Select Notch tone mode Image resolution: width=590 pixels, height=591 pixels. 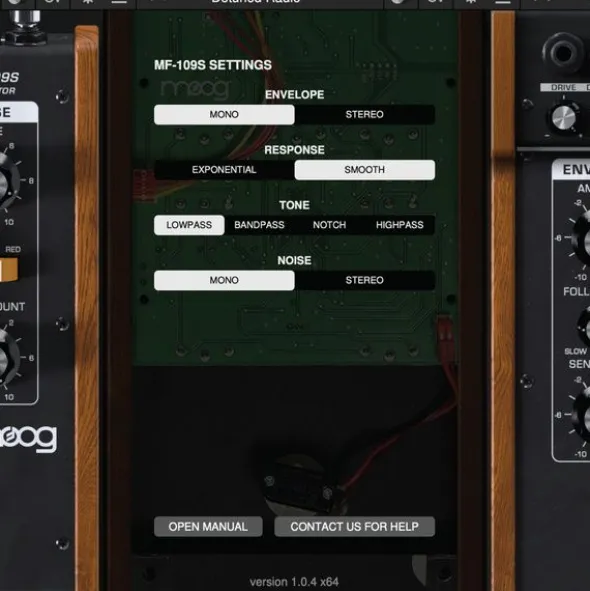click(329, 225)
